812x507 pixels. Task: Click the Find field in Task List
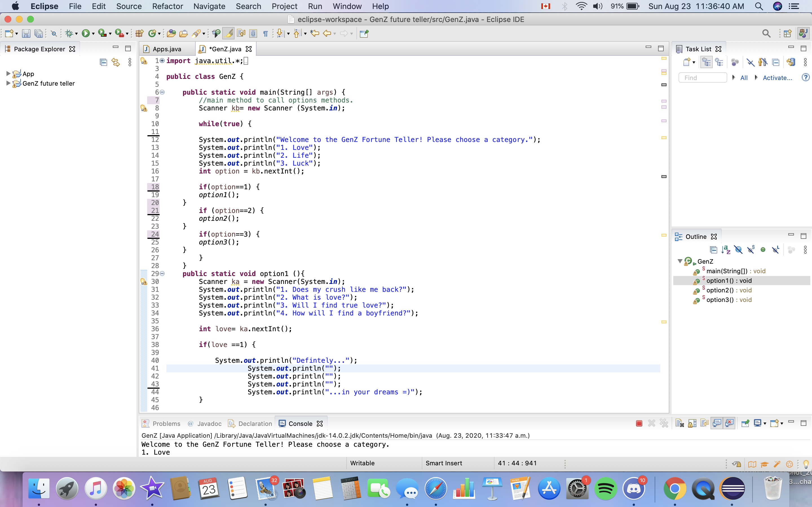pyautogui.click(x=702, y=78)
